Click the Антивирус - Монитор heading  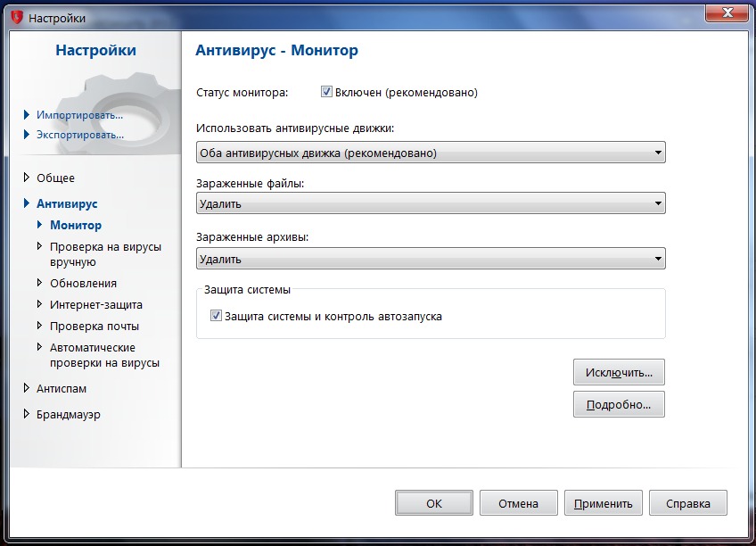tap(276, 50)
